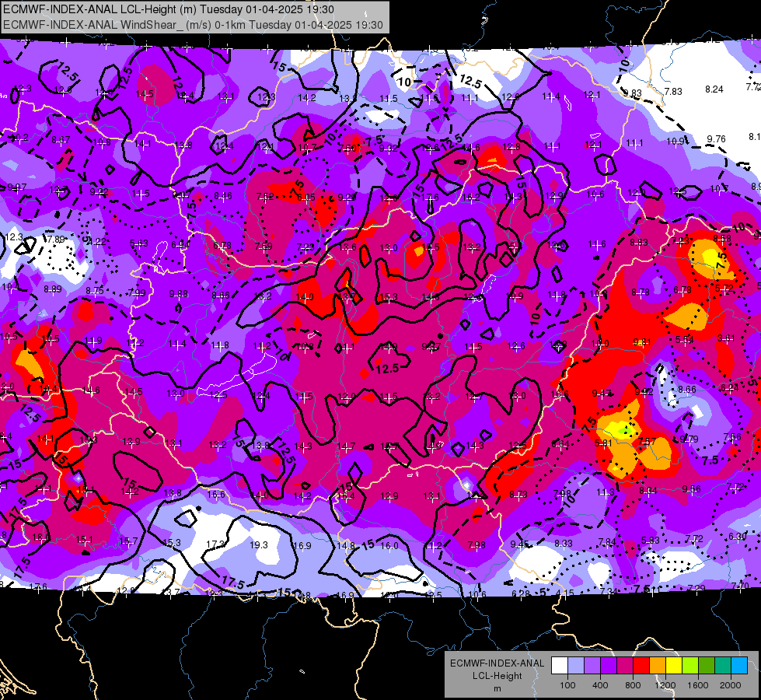The width and height of the screenshot is (761, 700).
Task: Click legend tick label 1600
Action: pos(697,685)
